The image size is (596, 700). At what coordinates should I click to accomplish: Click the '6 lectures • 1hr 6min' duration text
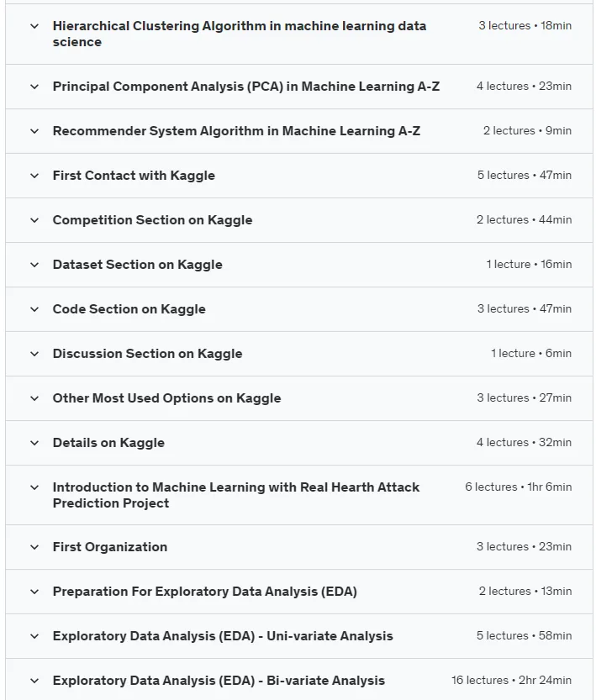tap(519, 487)
